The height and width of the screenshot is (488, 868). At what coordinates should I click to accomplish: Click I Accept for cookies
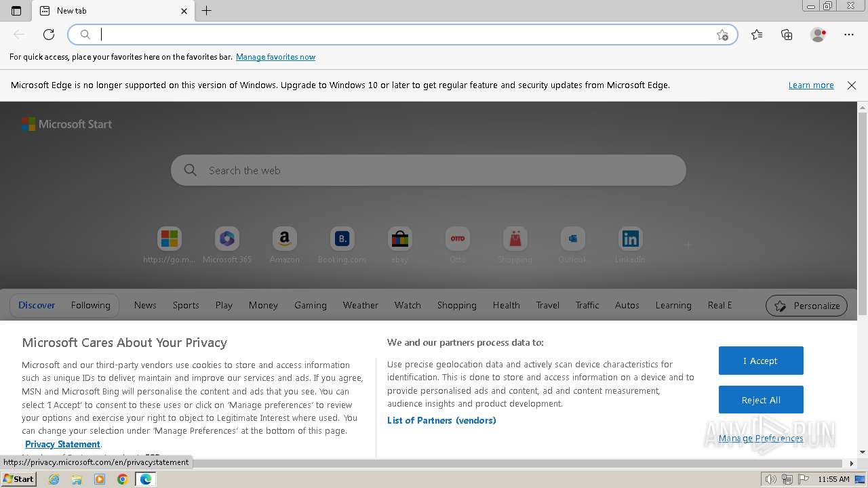[761, 361]
